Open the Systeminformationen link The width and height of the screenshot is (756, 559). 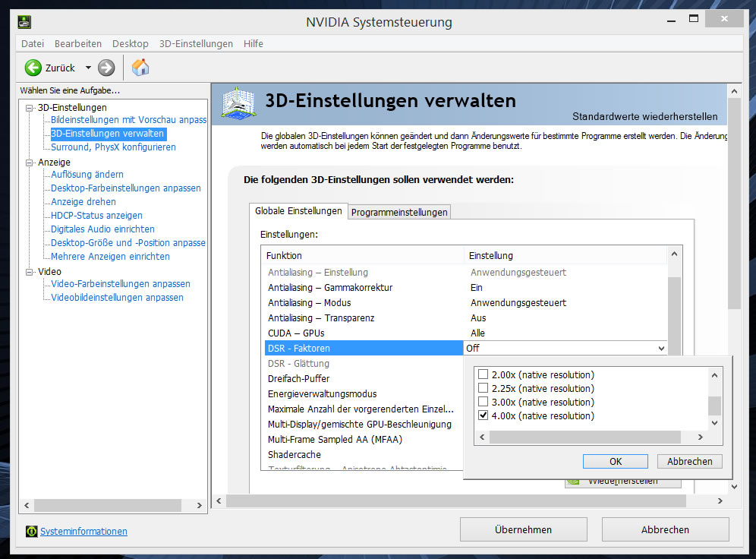(83, 531)
